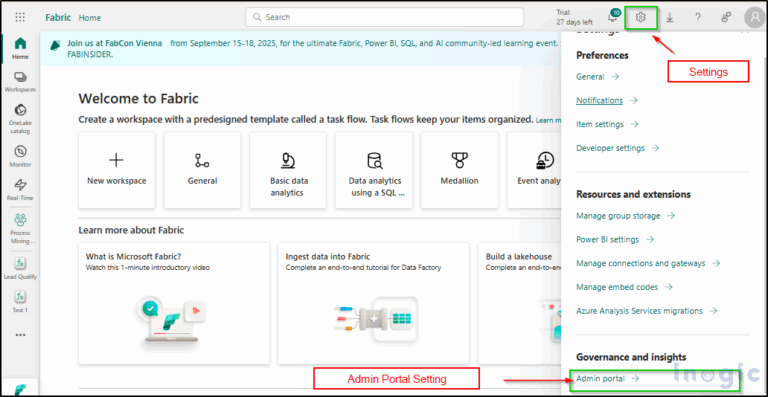The height and width of the screenshot is (397, 768).
Task: Open the app launcher waffle icon
Action: click(20, 17)
